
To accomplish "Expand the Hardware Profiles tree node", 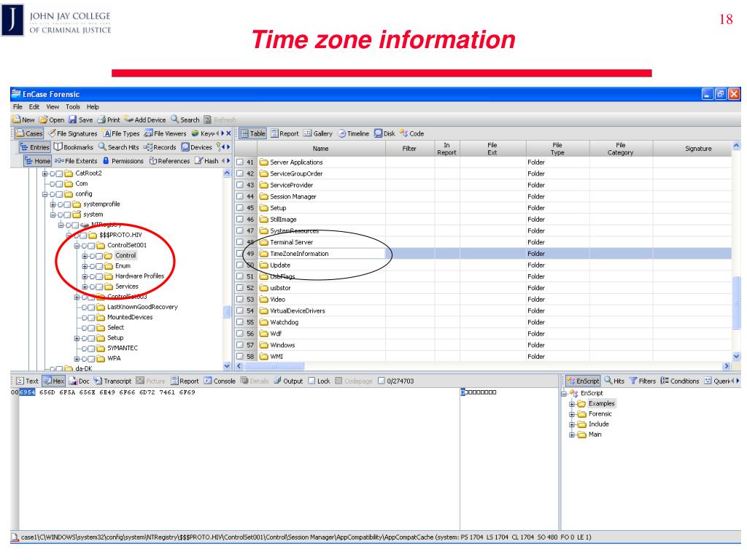I will coord(85,276).
